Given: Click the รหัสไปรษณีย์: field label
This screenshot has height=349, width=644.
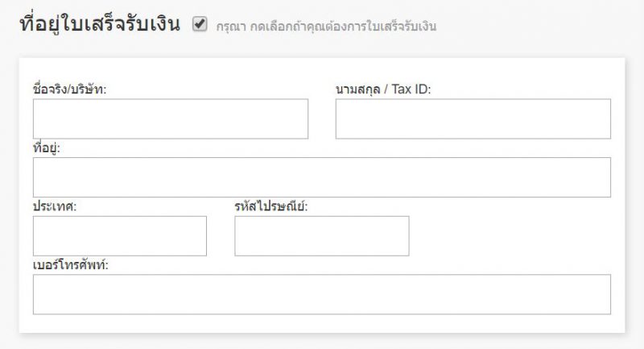Looking at the screenshot, I should point(270,206).
